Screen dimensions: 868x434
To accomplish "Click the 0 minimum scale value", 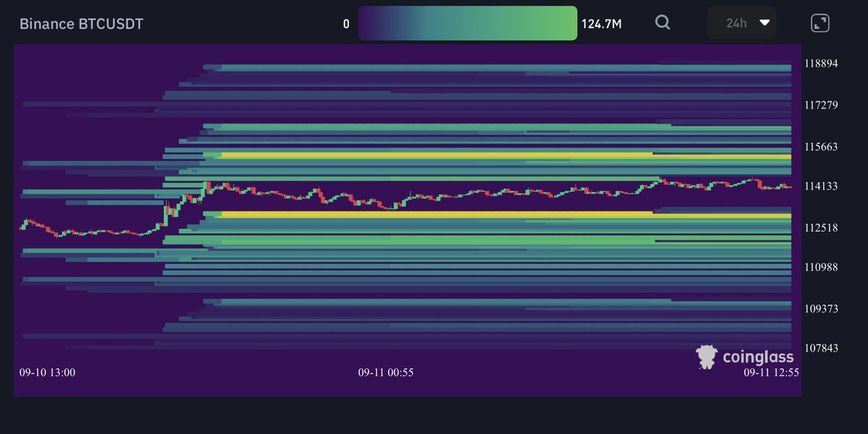I will [x=346, y=24].
